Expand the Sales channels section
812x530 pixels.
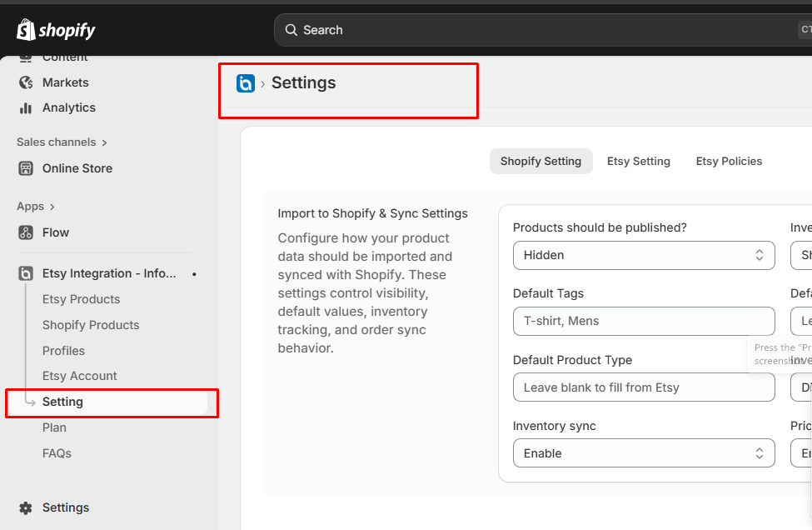(62, 142)
